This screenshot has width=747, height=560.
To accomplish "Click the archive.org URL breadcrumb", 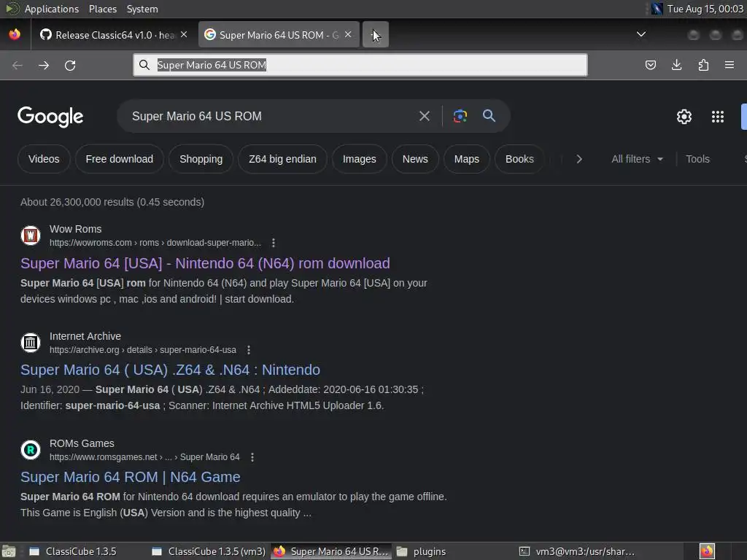I will coord(143,350).
